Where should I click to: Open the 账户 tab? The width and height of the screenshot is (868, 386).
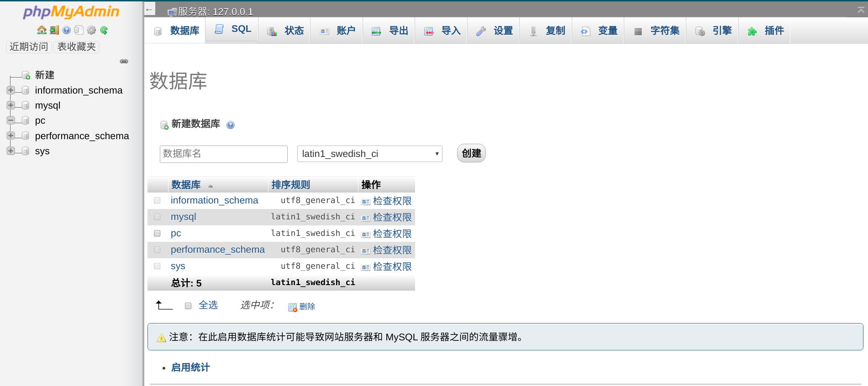click(337, 31)
